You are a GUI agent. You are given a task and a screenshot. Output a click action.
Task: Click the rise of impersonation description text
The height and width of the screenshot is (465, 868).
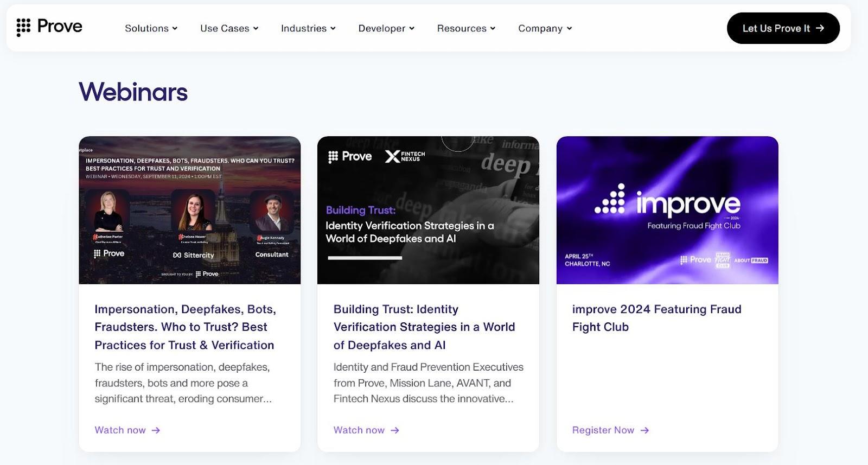pos(183,383)
